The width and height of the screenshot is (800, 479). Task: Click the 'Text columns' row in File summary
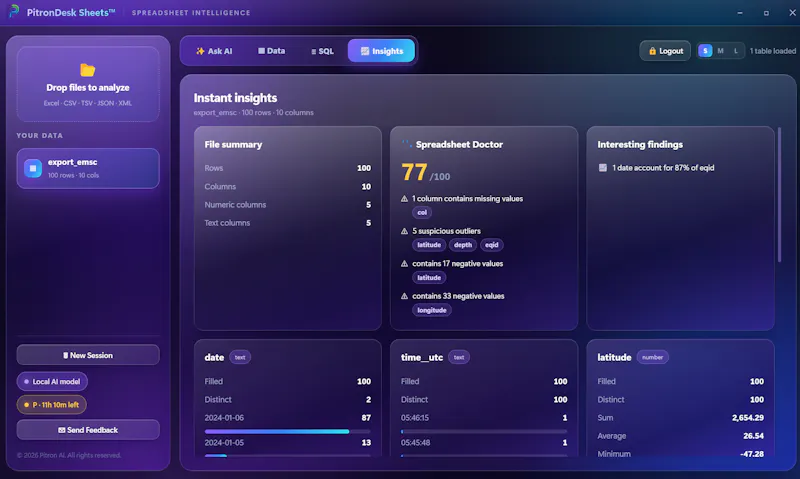(288, 223)
